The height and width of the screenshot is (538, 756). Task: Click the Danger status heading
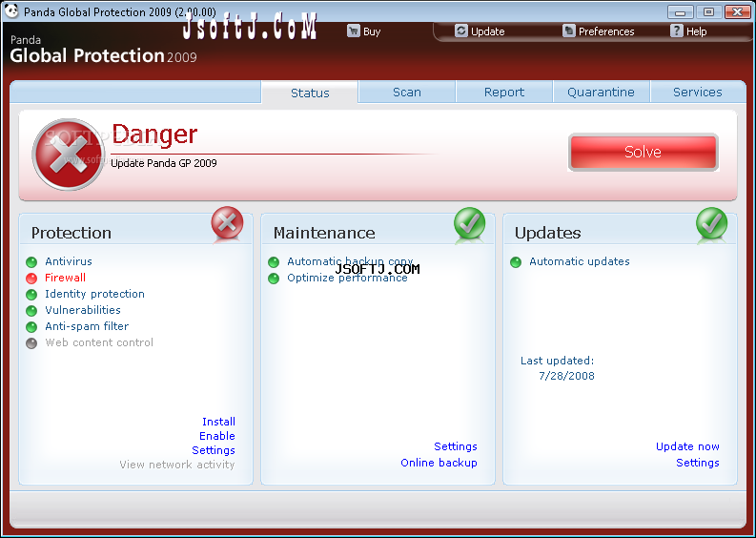154,134
